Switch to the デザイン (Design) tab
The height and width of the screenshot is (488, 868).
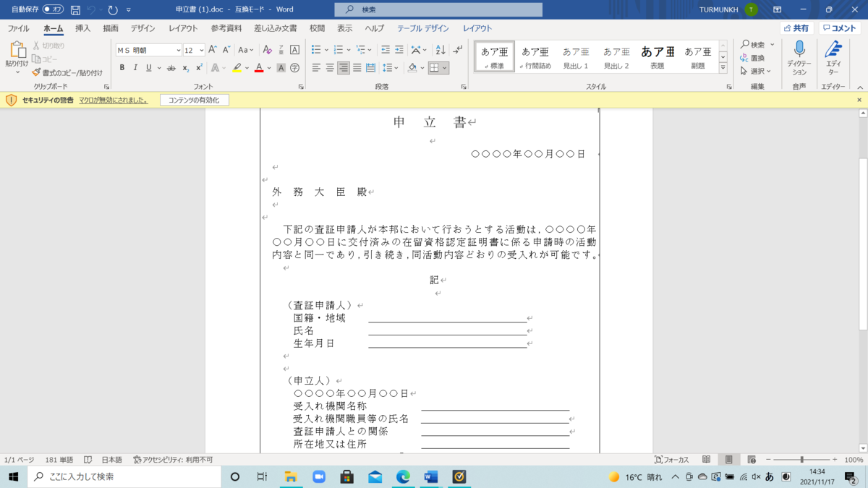click(142, 28)
